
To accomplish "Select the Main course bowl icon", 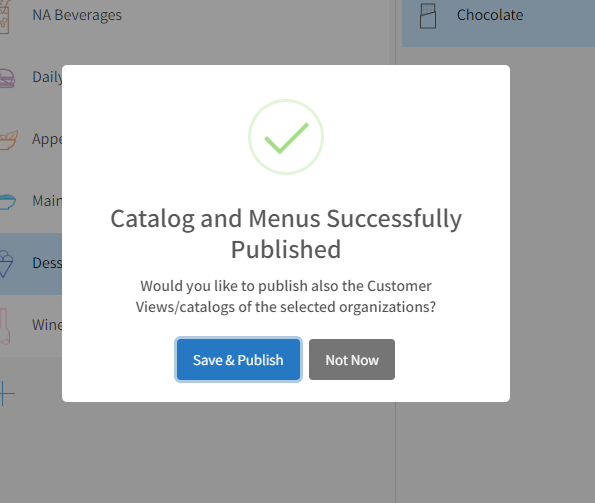I will point(7,201).
